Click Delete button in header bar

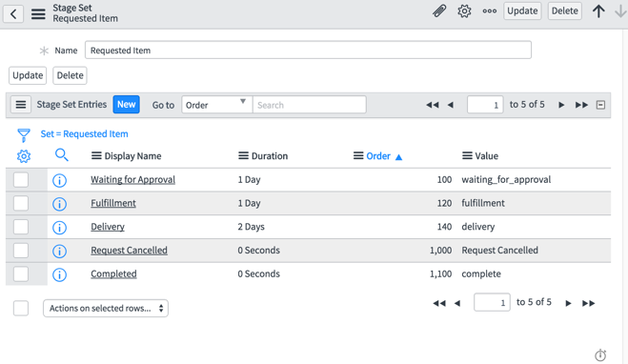pyautogui.click(x=565, y=10)
